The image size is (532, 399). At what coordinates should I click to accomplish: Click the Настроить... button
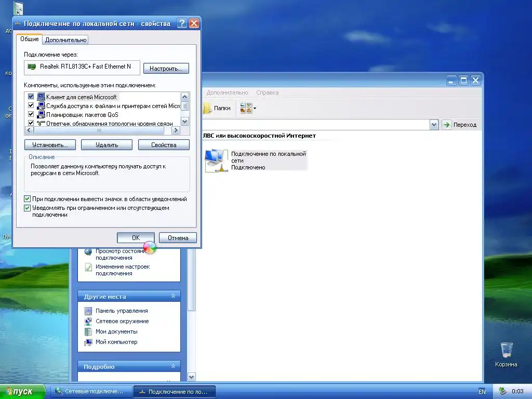tap(166, 69)
